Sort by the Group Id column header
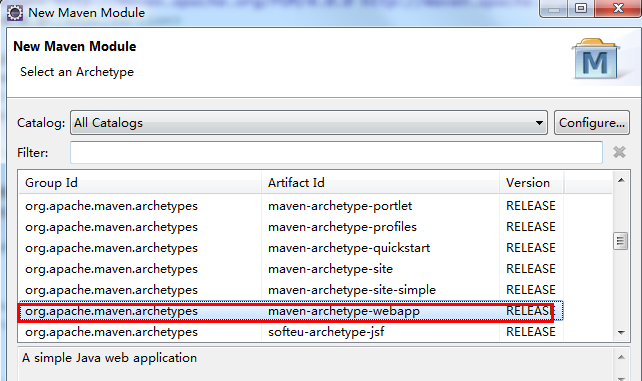Image resolution: width=642 pixels, height=381 pixels. click(x=140, y=183)
